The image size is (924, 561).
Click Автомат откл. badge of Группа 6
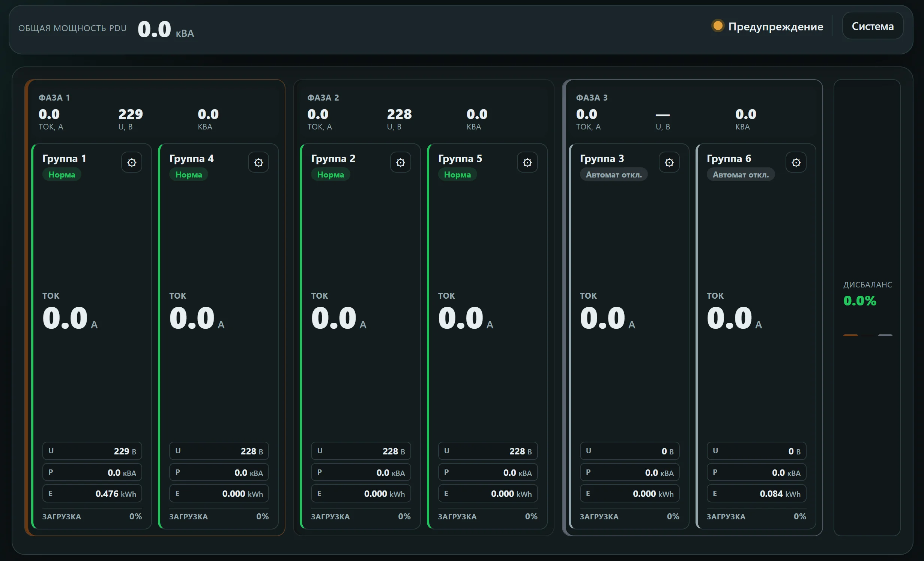point(741,174)
